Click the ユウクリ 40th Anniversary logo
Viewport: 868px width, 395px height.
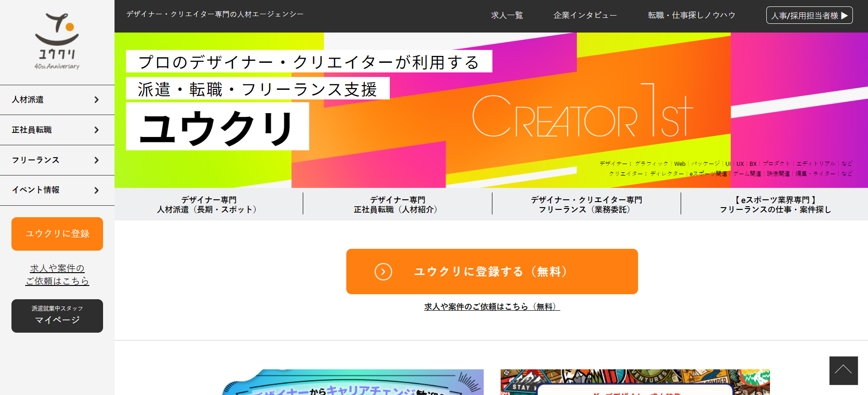[x=57, y=41]
